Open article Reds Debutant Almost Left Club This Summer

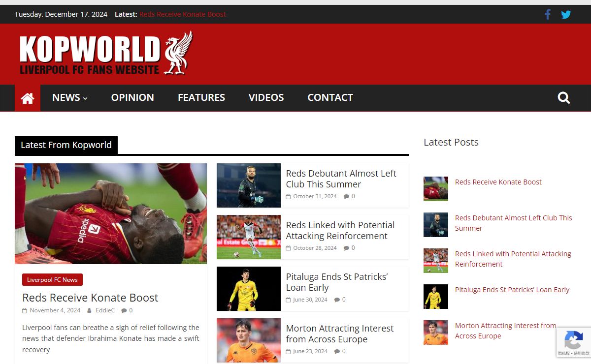[x=341, y=179]
